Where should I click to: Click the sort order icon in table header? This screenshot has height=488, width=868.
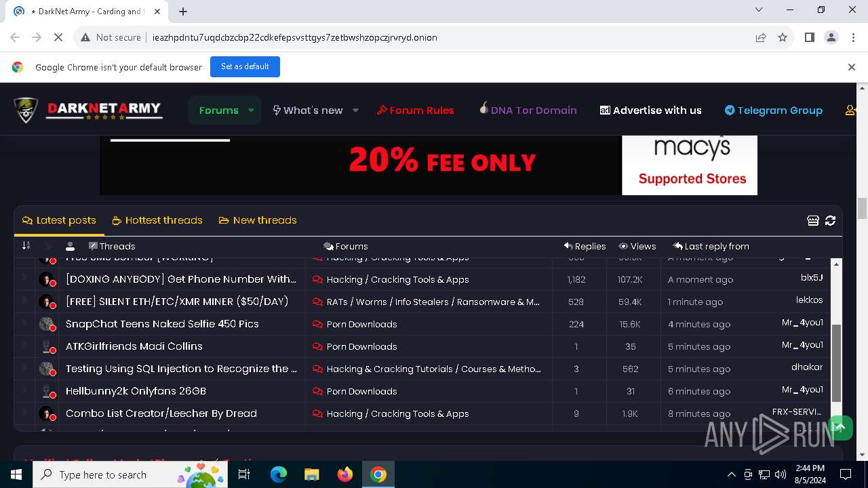[x=26, y=246]
